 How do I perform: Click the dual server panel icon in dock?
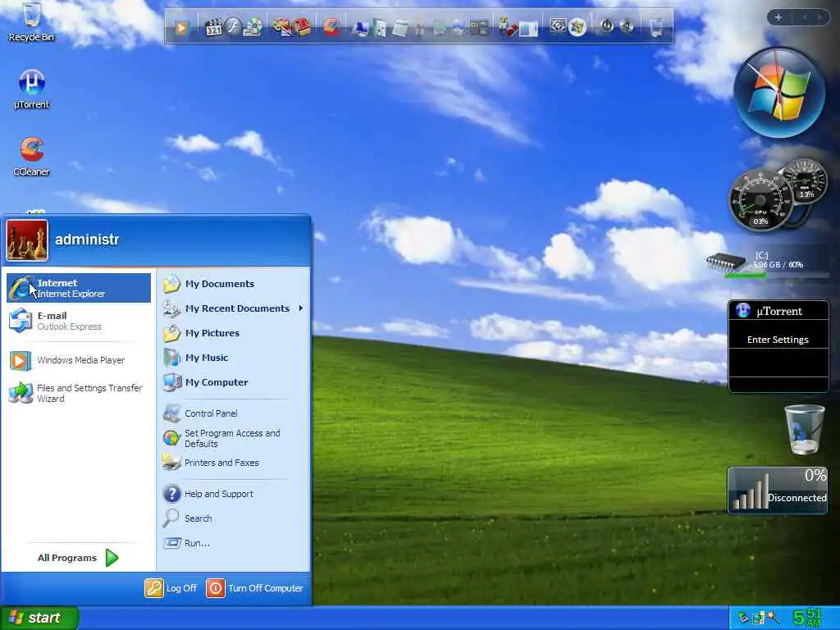(478, 27)
